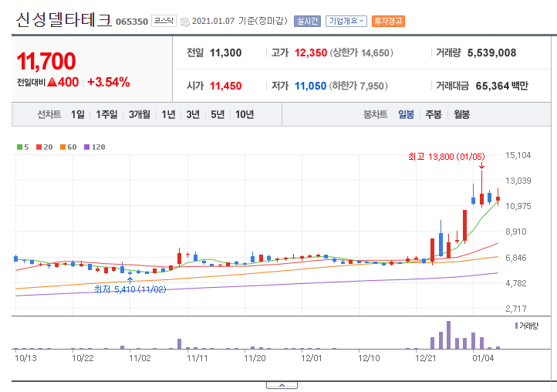Screen dimensions: 557x392
Task: Click the 하한가 7,950 text
Action: pyautogui.click(x=358, y=86)
